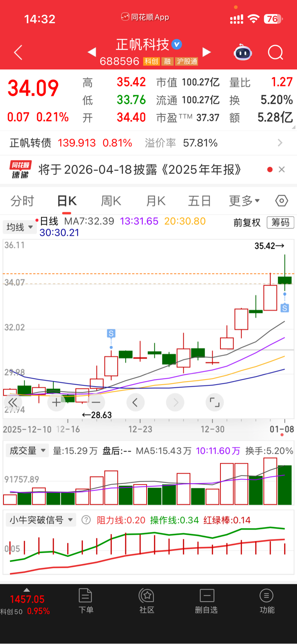The width and height of the screenshot is (297, 644).
Task: Open 社区 community icon
Action: [147, 601]
